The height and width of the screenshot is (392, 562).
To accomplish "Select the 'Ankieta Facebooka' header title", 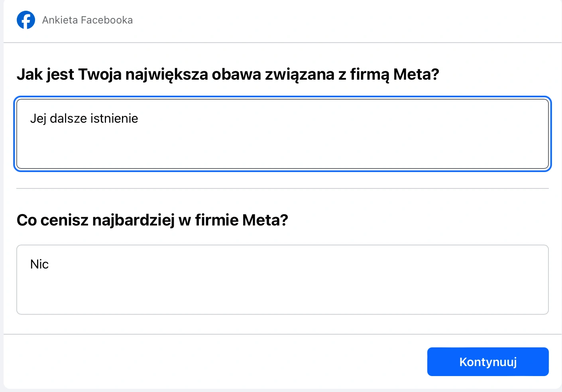I will 88,20.
